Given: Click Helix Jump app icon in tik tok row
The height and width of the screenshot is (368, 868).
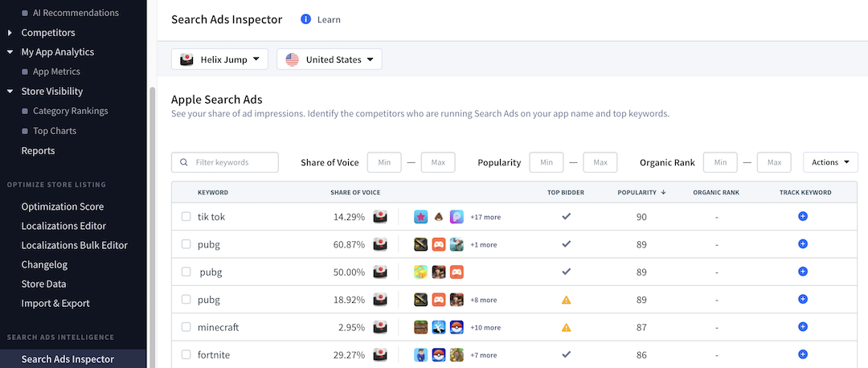Looking at the screenshot, I should click(x=379, y=217).
